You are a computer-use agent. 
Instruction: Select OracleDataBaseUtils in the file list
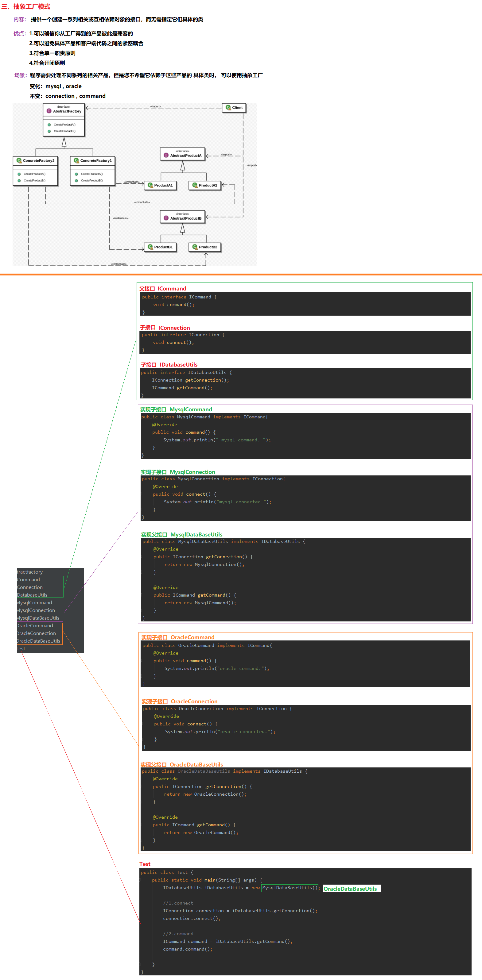pos(38,641)
